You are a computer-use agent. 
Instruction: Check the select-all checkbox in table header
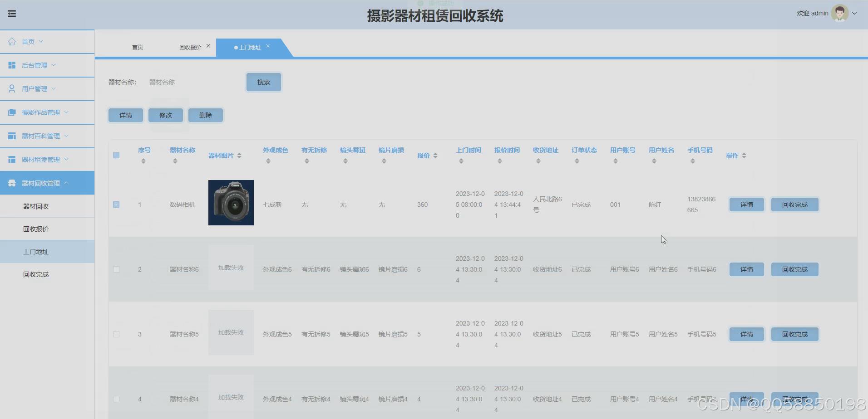click(x=116, y=155)
